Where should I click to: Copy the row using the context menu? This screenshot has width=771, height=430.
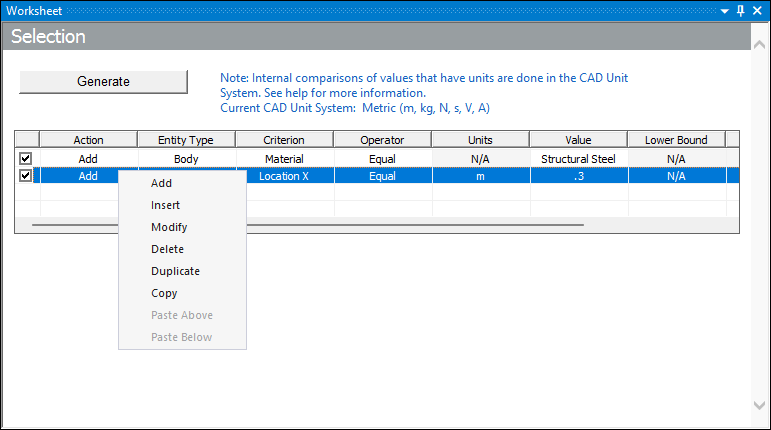pos(164,293)
